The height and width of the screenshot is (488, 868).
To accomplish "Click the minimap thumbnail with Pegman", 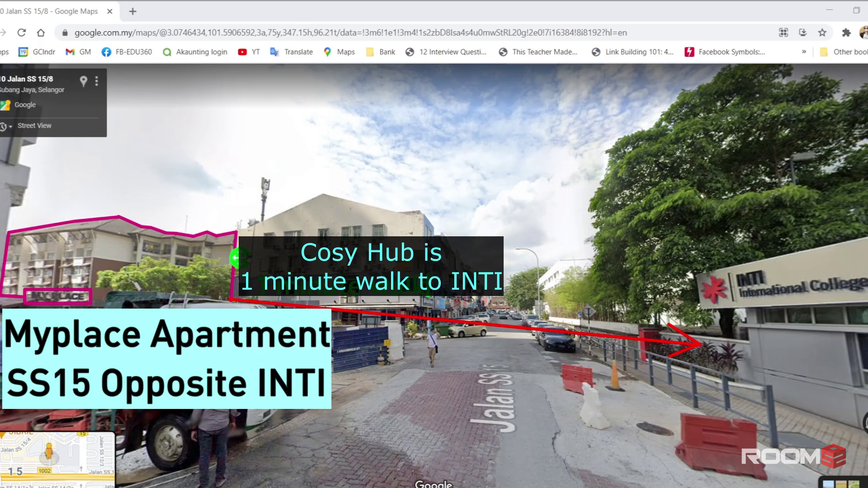I will 57,460.
